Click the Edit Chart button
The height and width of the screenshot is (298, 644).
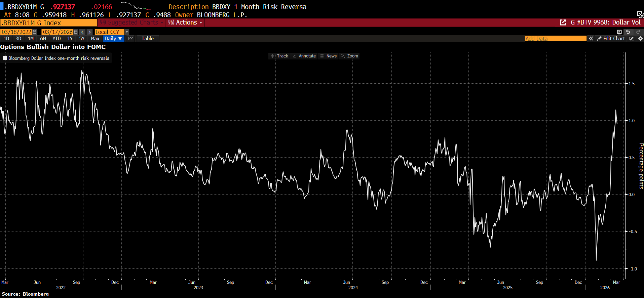click(611, 39)
